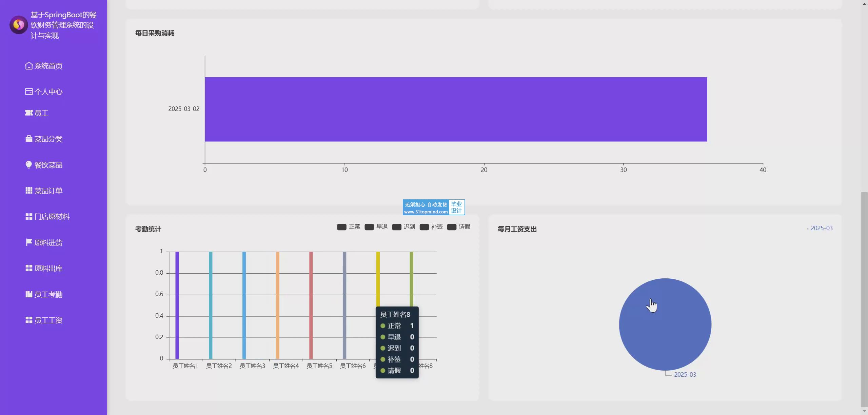Open the 原料出库 menu item
Image resolution: width=868 pixels, height=415 pixels.
click(x=48, y=269)
